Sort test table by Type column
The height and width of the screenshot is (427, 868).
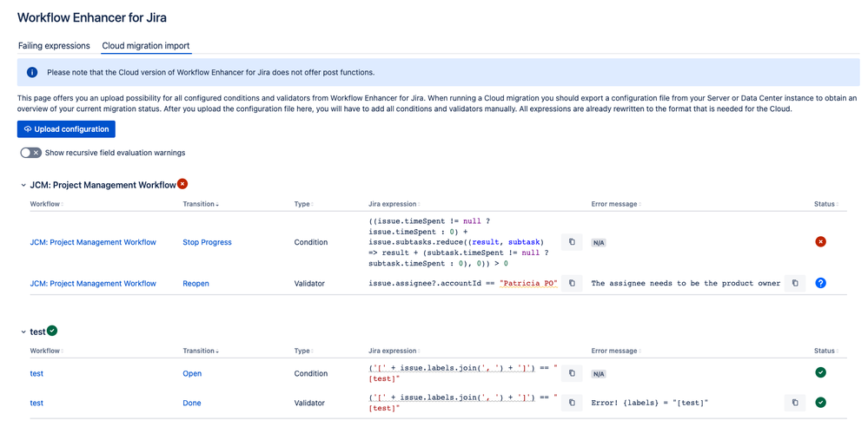tap(304, 351)
